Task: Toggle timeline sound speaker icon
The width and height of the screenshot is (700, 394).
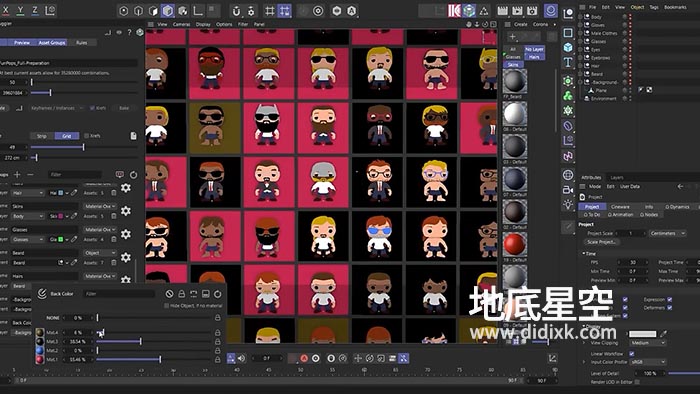Action: (x=242, y=358)
